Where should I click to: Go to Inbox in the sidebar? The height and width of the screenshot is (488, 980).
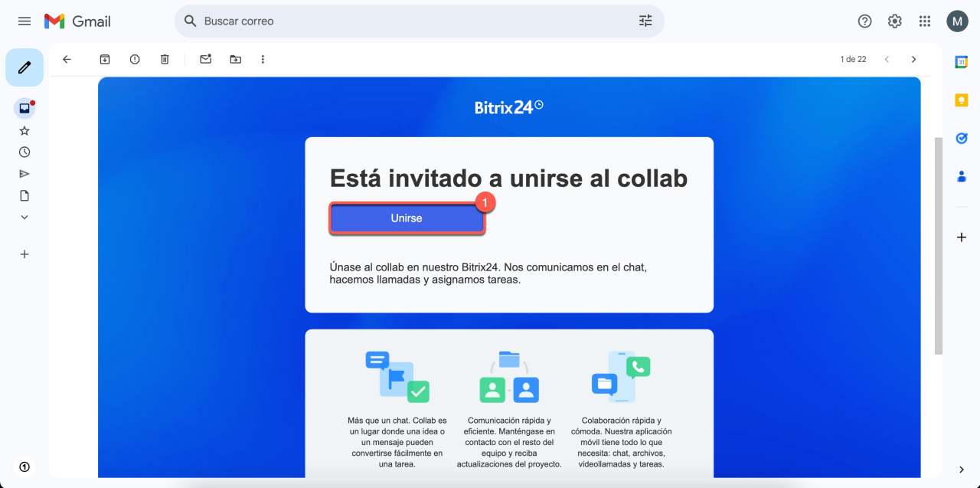24,108
